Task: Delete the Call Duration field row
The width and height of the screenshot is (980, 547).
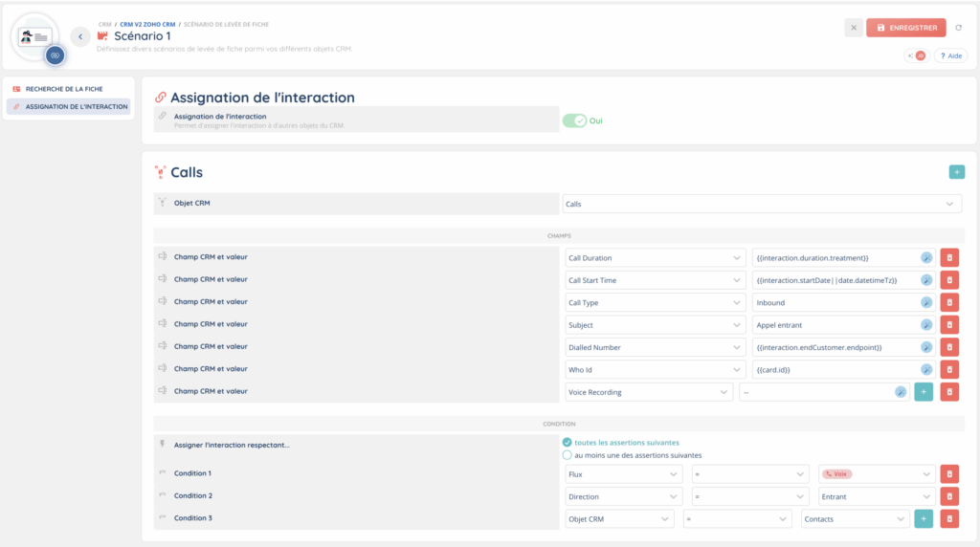Action: coord(949,257)
